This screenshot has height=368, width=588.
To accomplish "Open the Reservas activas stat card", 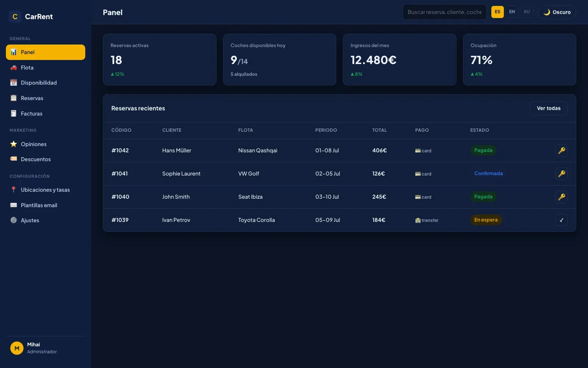I will pos(159,60).
